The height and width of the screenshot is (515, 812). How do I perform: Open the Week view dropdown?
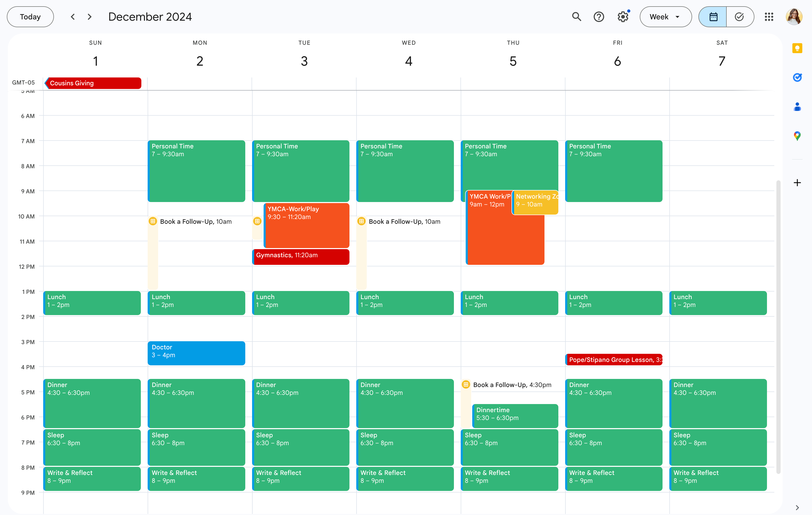[665, 17]
